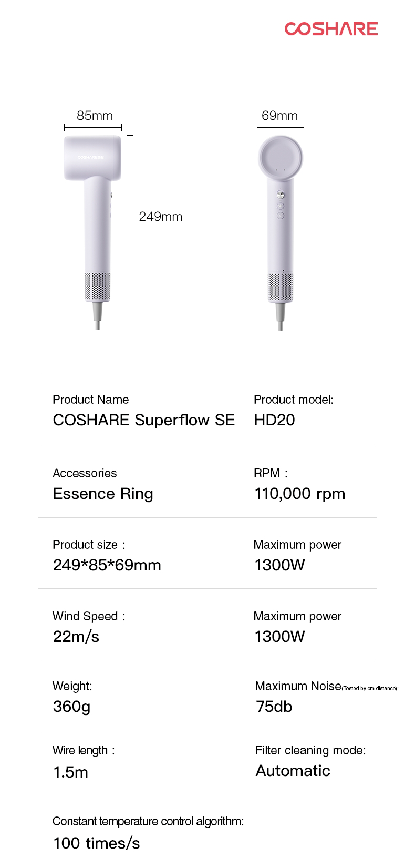This screenshot has height=868, width=415.
Task: Click the 110,000 rpm value
Action: coord(299,494)
